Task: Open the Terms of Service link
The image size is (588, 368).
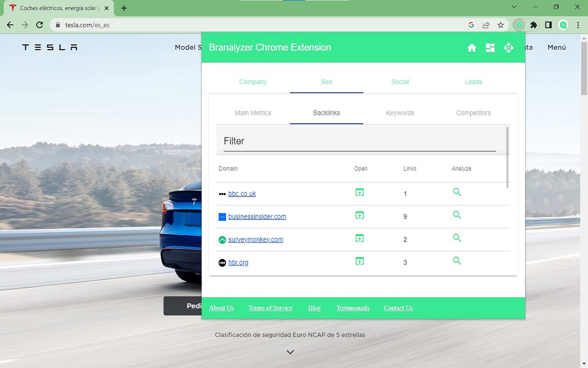Action: (x=270, y=308)
